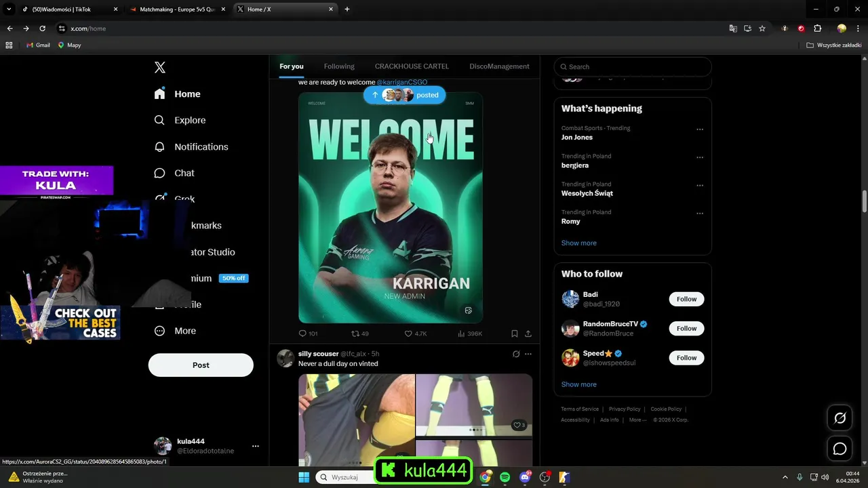Click the page vertical scrollbar thumb

pyautogui.click(x=864, y=201)
